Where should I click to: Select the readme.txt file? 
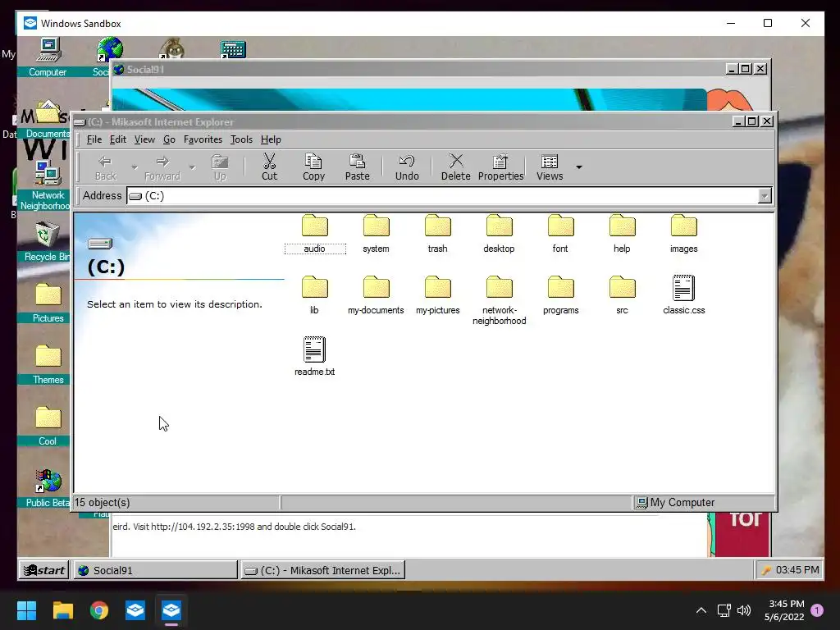(314, 357)
